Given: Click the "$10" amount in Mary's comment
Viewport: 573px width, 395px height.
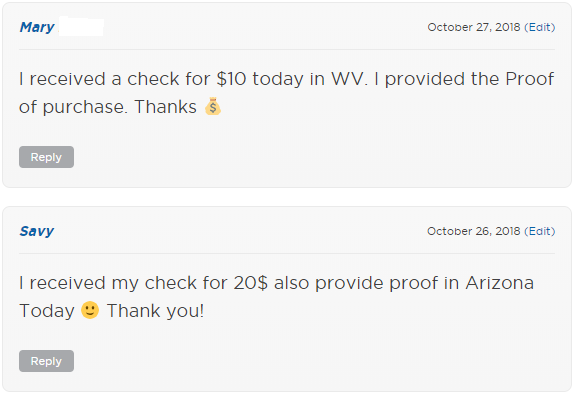Looking at the screenshot, I should pyautogui.click(x=231, y=79).
